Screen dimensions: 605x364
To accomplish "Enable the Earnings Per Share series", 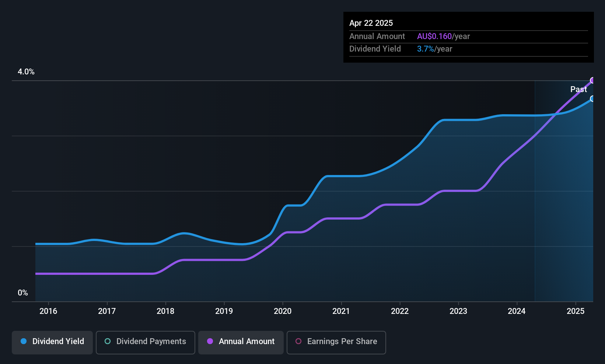I will click(x=336, y=342).
